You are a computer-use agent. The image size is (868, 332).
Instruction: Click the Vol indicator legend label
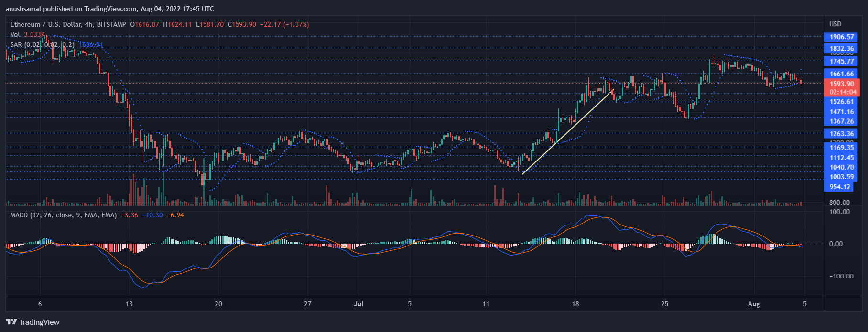click(x=15, y=34)
